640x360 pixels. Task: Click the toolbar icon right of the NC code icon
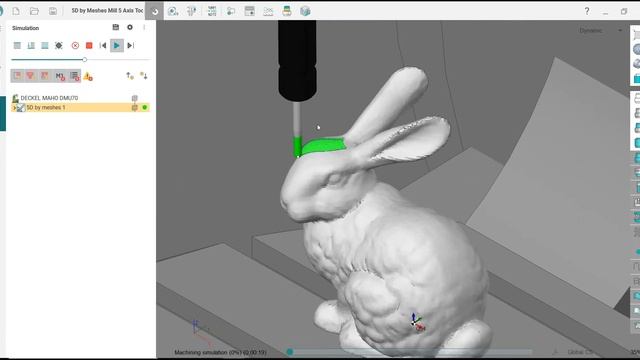tap(231, 11)
